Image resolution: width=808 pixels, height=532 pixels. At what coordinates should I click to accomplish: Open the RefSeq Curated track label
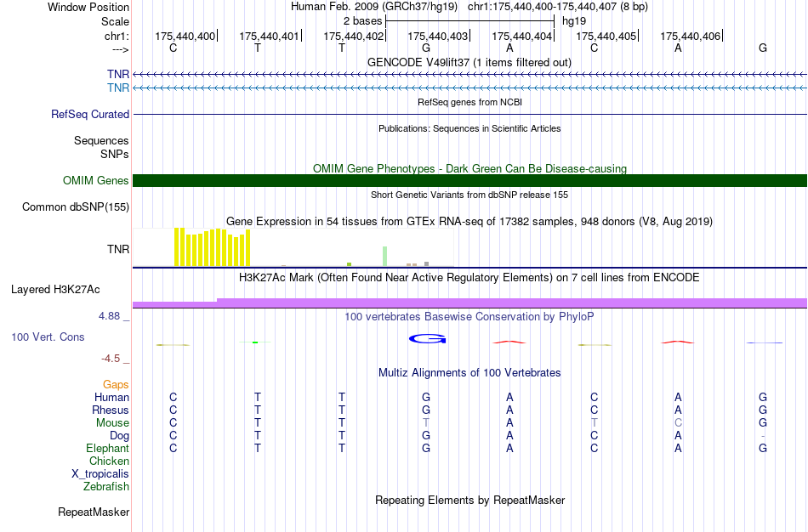tap(90, 115)
